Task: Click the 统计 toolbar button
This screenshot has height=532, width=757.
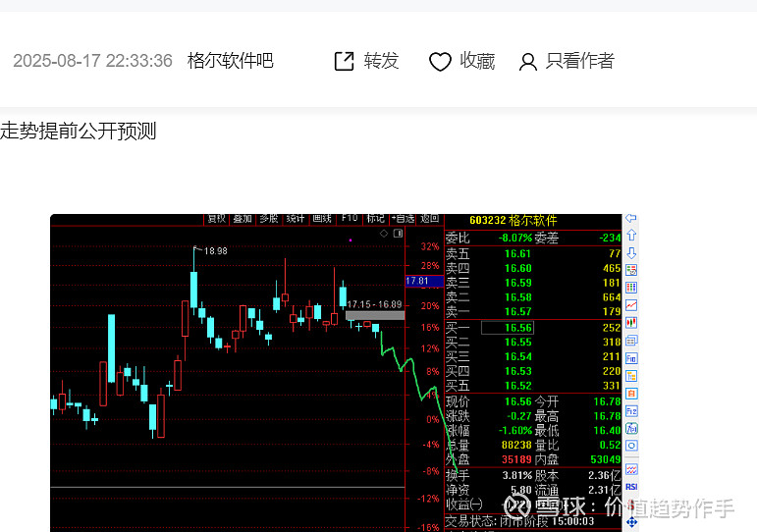Action: pos(296,219)
